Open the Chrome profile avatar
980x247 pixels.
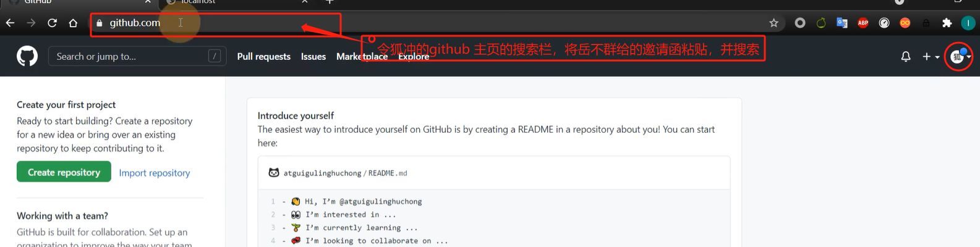click(968, 23)
